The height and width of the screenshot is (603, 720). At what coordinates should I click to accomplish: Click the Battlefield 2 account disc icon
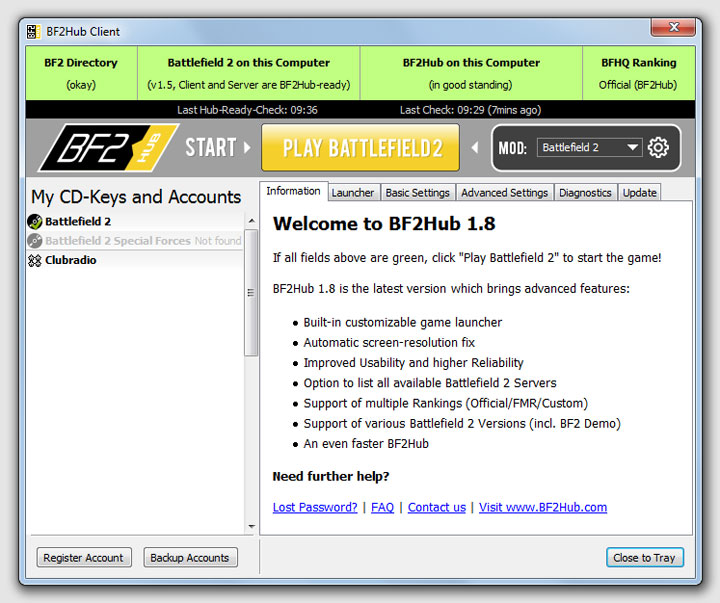click(x=35, y=221)
